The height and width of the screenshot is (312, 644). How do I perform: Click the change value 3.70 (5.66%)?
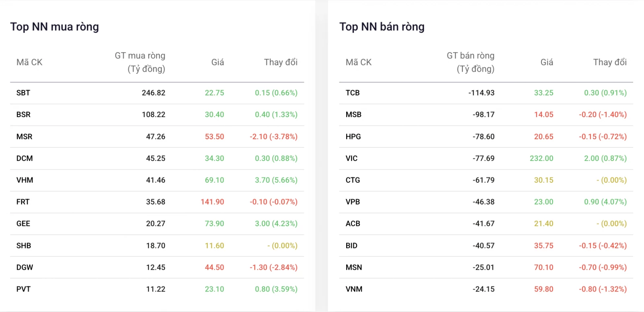click(x=276, y=180)
